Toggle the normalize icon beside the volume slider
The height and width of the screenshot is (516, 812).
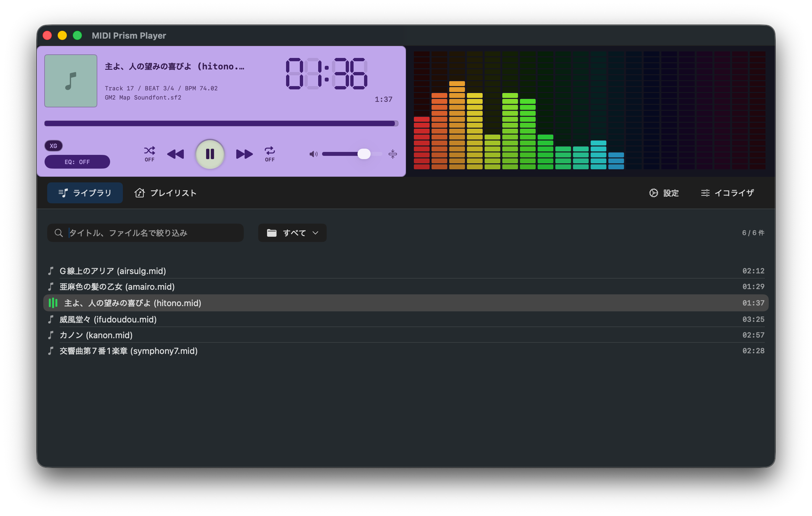(393, 154)
